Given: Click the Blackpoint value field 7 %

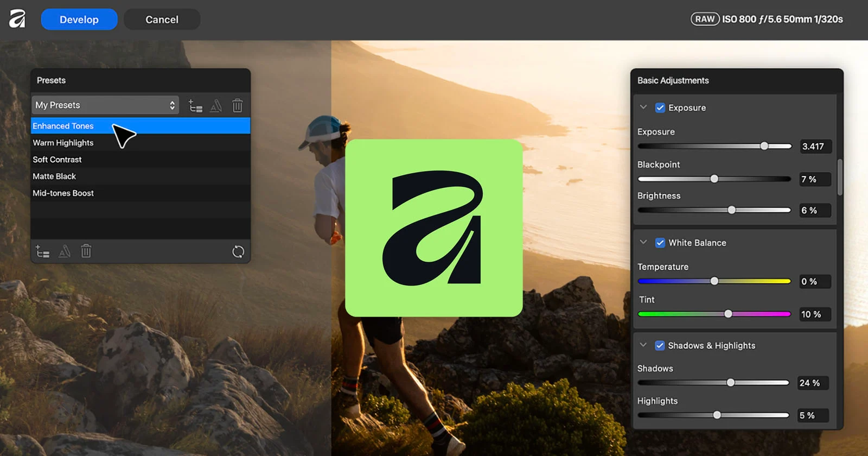Looking at the screenshot, I should (815, 179).
